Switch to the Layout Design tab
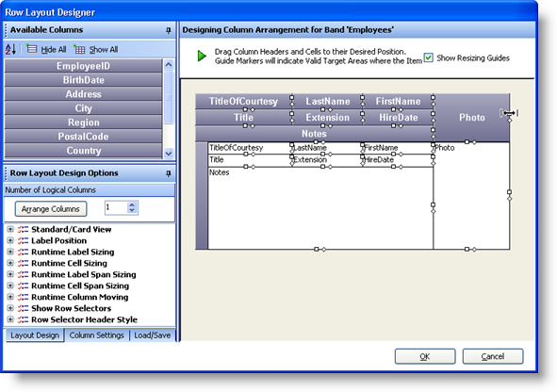557x392 pixels. tap(35, 335)
